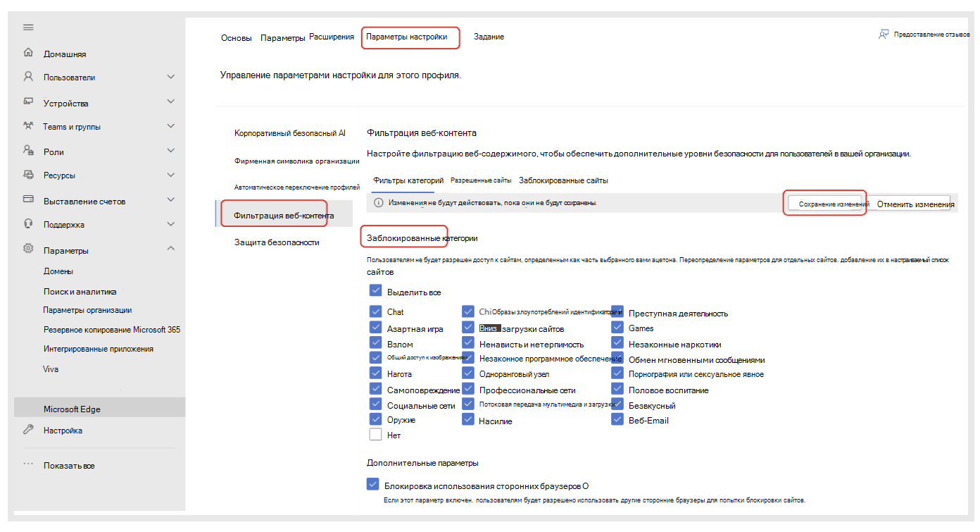Click the Выставление счетов card icon
This screenshot has width=980, height=532.
pos(28,200)
